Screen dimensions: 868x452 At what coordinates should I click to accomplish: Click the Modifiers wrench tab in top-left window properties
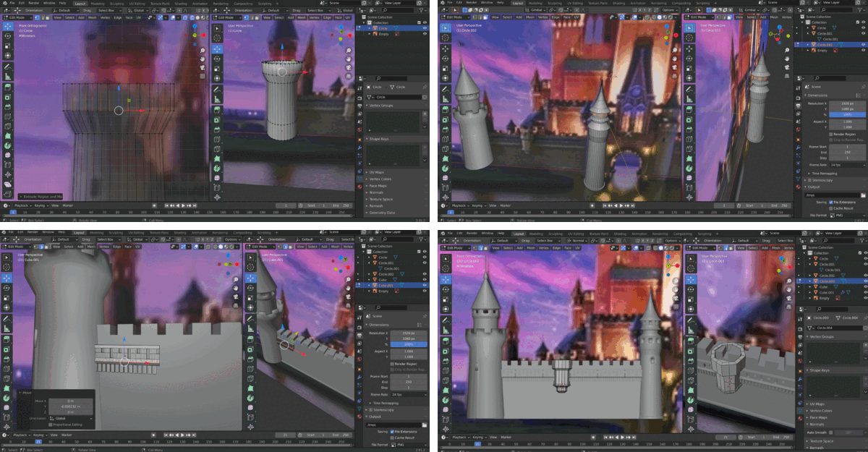point(359,147)
